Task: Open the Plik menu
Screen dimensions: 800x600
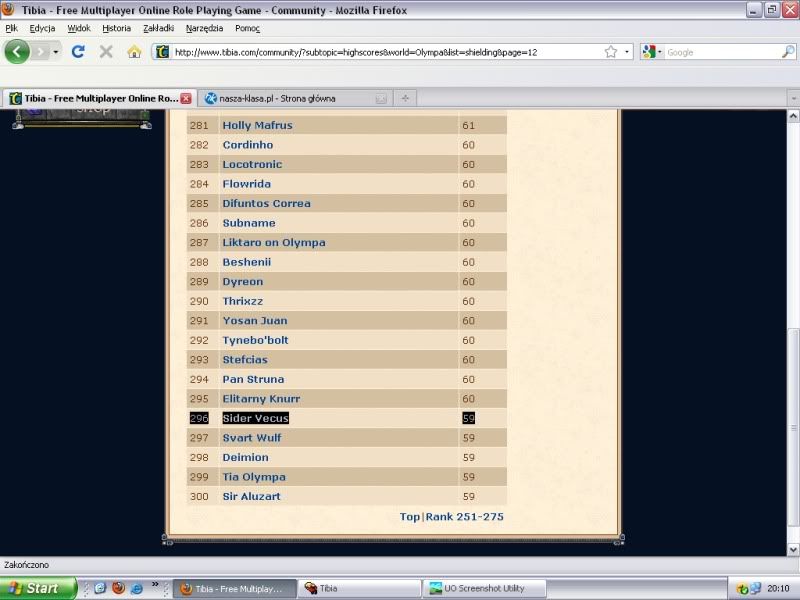Action: [11, 28]
